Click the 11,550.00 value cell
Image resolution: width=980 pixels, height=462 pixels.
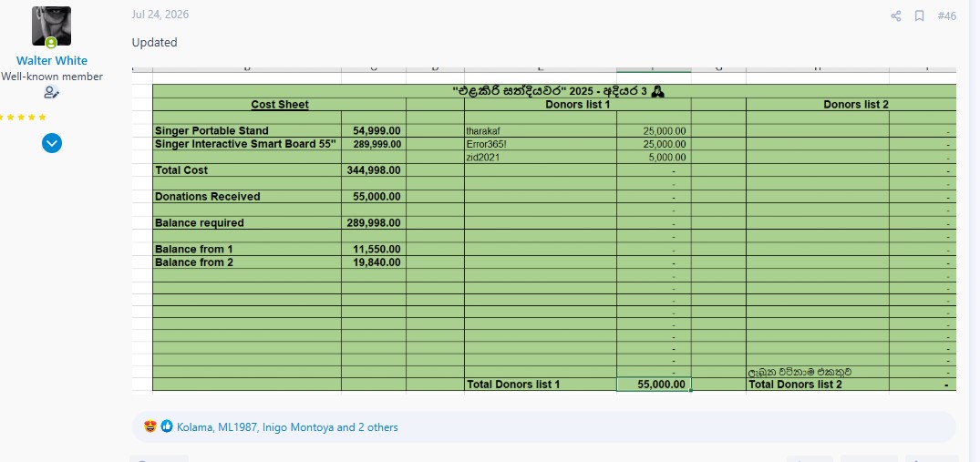click(374, 249)
